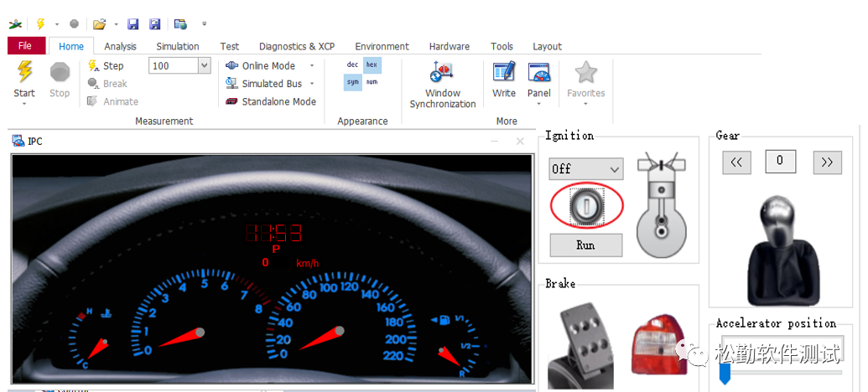868x392 pixels.
Task: Click the grey Stop octagon icon
Action: (x=60, y=72)
